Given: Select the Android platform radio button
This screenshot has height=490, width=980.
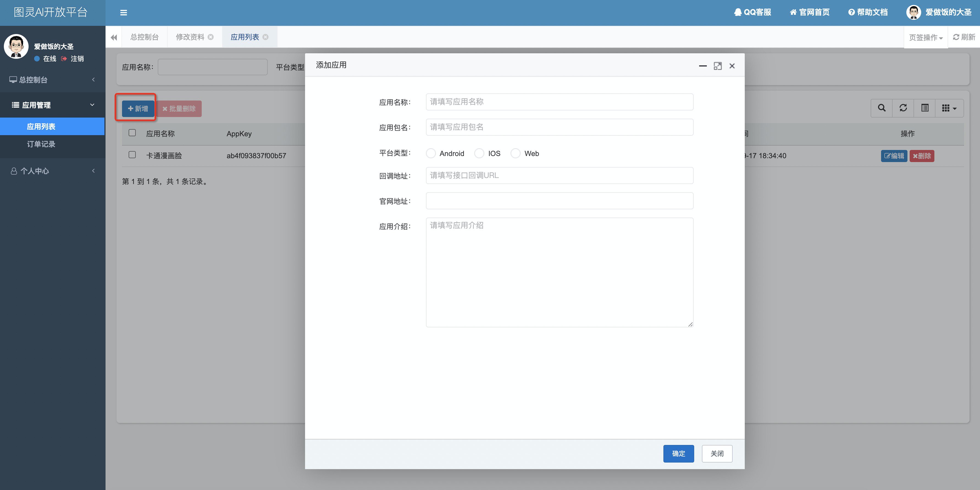Looking at the screenshot, I should (x=431, y=153).
